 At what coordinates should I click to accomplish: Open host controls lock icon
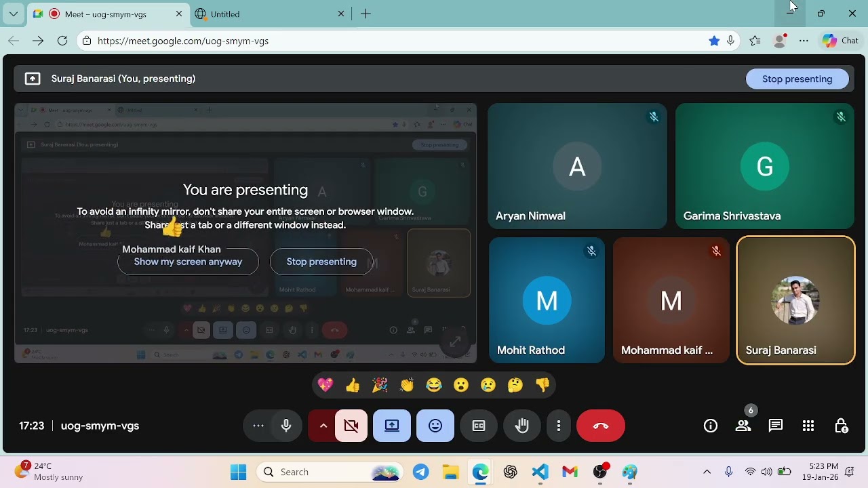coord(841,426)
